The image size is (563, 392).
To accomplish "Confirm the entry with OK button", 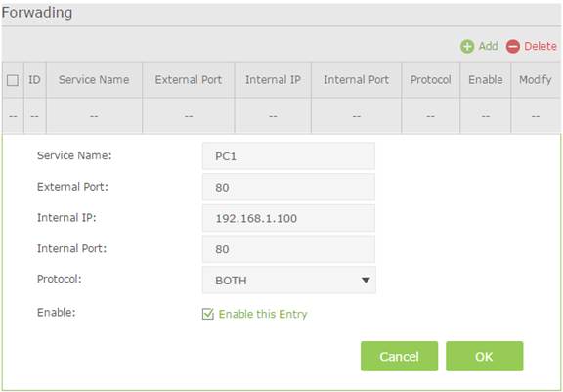I will click(x=485, y=356).
